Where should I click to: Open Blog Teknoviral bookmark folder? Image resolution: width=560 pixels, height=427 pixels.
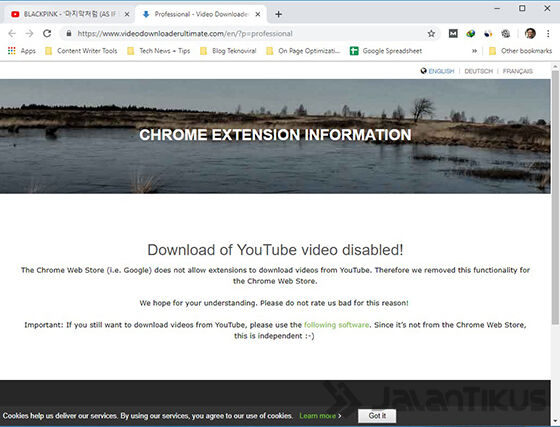click(228, 51)
